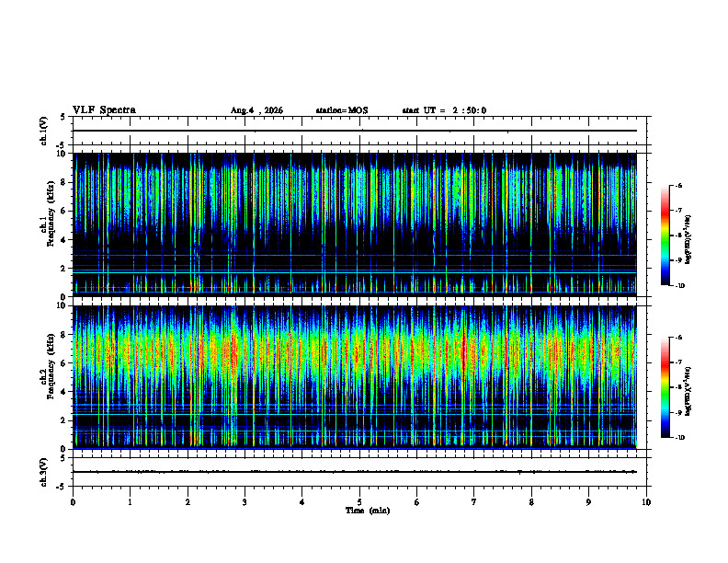
Task: Click the "-6" tick on ch.1 colorbar
Action: [x=678, y=185]
